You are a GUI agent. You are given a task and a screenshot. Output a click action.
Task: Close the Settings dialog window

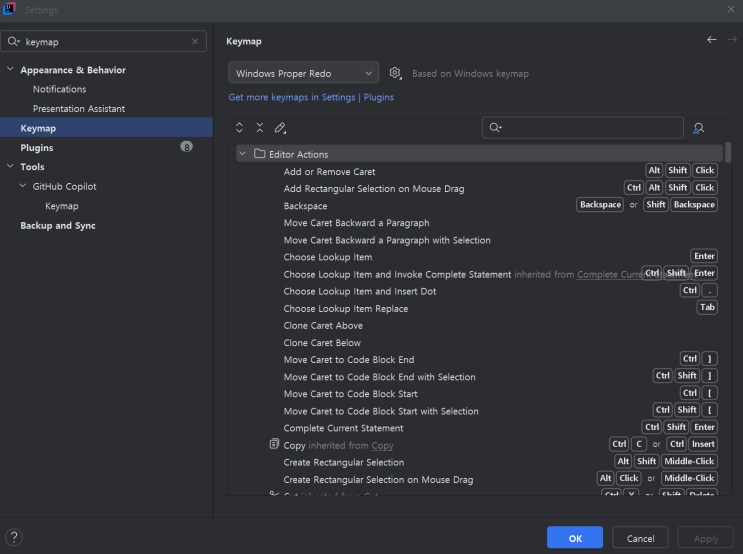(x=731, y=9)
